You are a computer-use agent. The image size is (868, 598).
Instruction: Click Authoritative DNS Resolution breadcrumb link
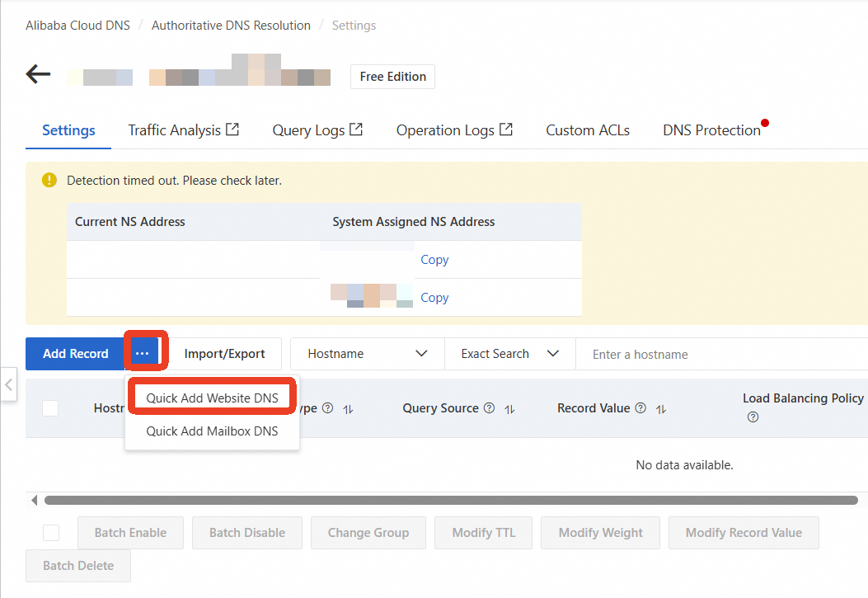(231, 26)
